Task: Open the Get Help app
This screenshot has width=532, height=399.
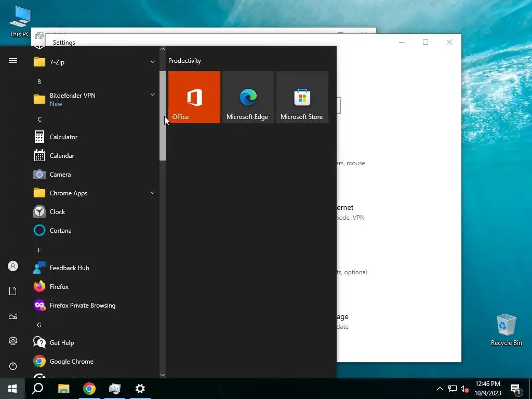Action: coord(95,343)
